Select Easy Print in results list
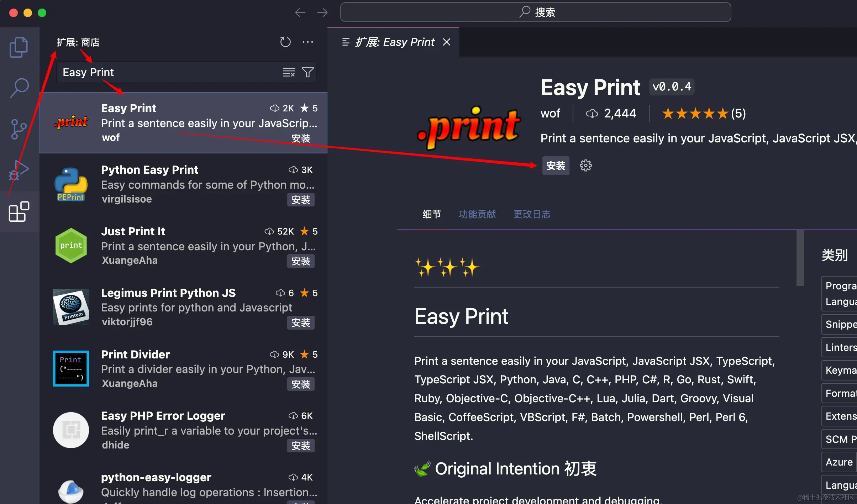This screenshot has height=504, width=857. (x=183, y=123)
